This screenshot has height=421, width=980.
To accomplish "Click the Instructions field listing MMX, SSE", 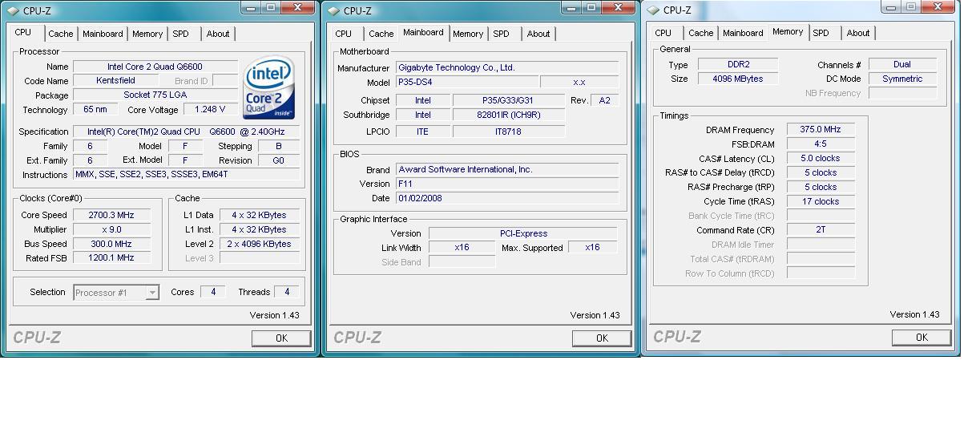I will 187,175.
